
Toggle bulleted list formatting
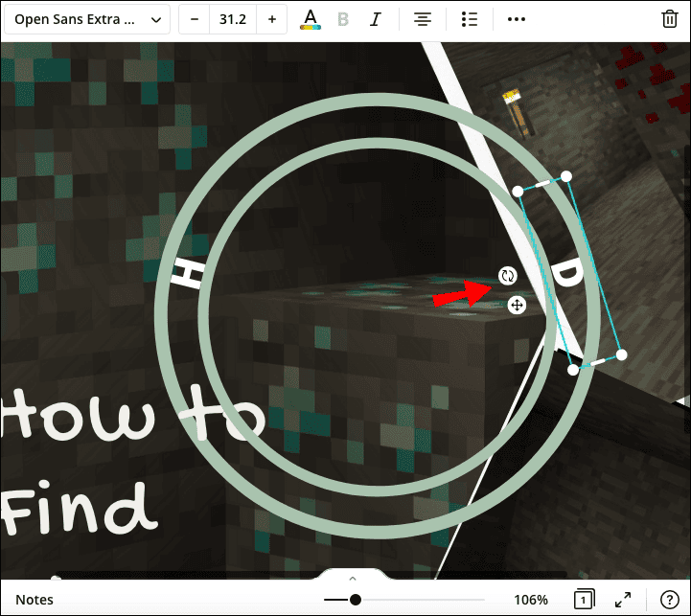[x=469, y=19]
